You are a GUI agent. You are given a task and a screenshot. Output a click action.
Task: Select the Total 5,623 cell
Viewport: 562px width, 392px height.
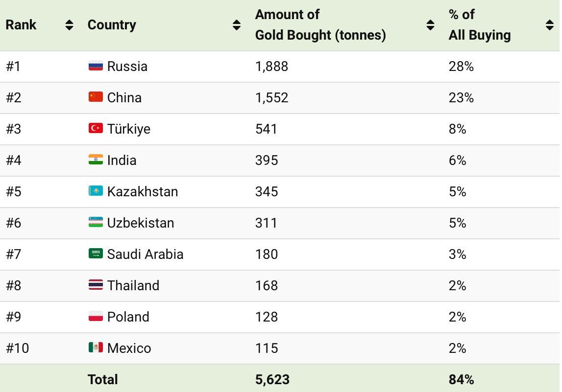[x=272, y=379]
